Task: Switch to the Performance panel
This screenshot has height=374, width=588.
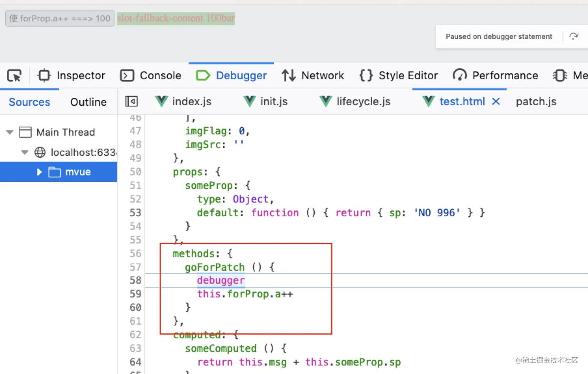Action: click(x=495, y=75)
